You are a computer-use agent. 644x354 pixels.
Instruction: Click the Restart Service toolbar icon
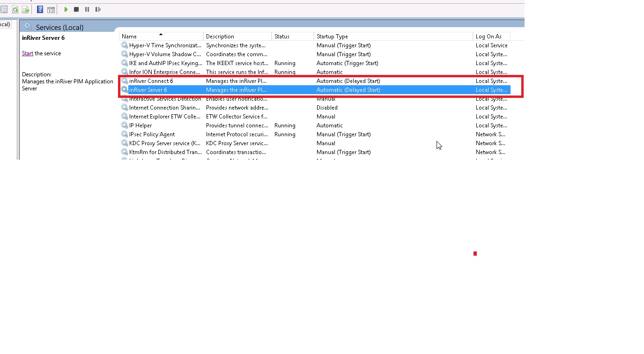(98, 9)
